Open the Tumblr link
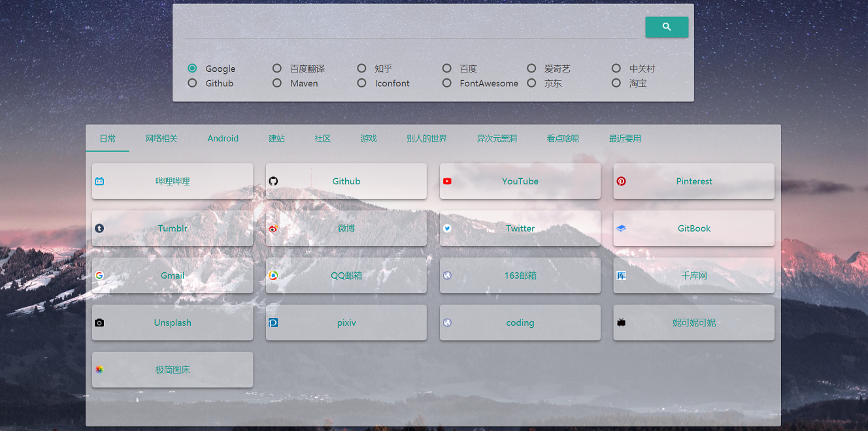The image size is (868, 431). click(x=173, y=228)
